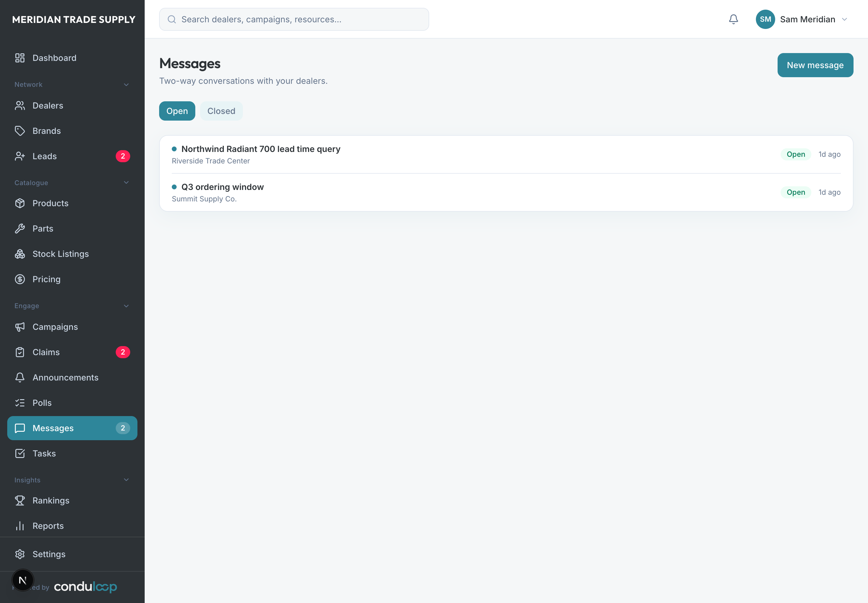Focus the search dealers, campaigns input
The height and width of the screenshot is (603, 868).
pyautogui.click(x=294, y=19)
